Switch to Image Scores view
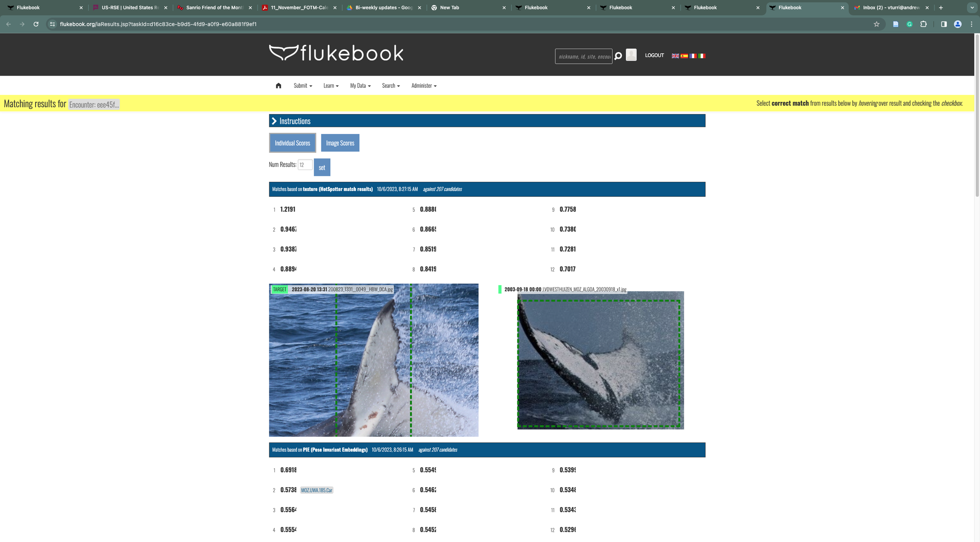Viewport: 980px width, 542px height. 340,143
